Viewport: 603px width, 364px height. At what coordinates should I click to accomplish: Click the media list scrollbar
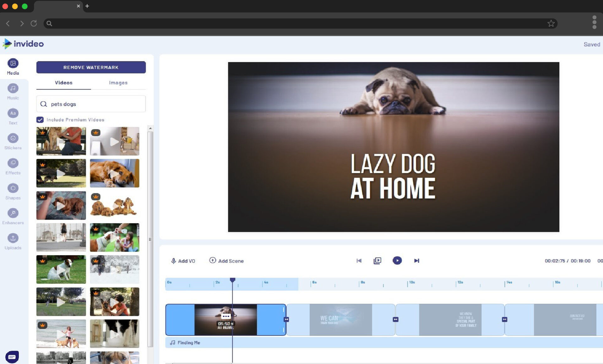tap(150, 238)
